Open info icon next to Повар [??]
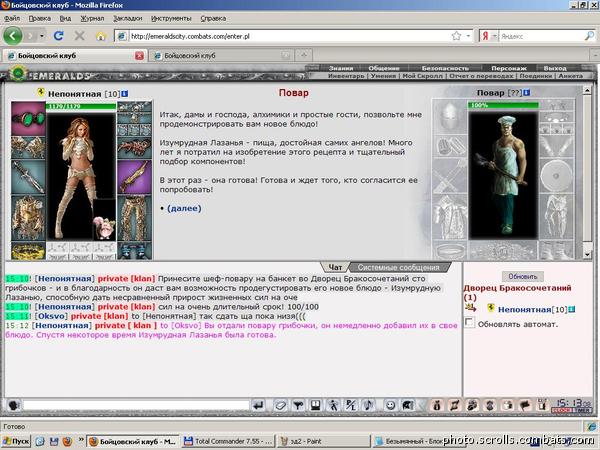600x450 pixels. pos(527,92)
